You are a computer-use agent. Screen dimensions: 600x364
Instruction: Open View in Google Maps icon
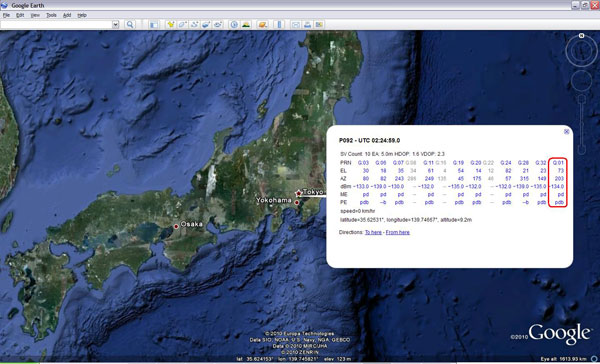(x=319, y=24)
